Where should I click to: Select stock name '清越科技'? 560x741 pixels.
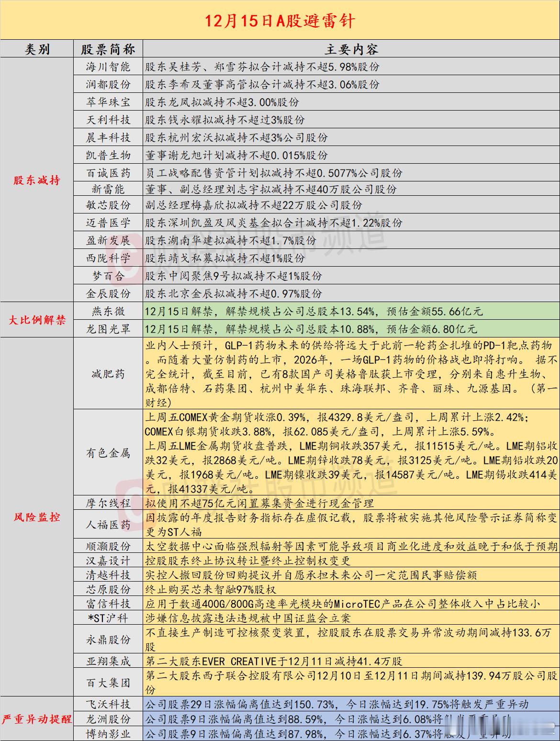click(108, 575)
